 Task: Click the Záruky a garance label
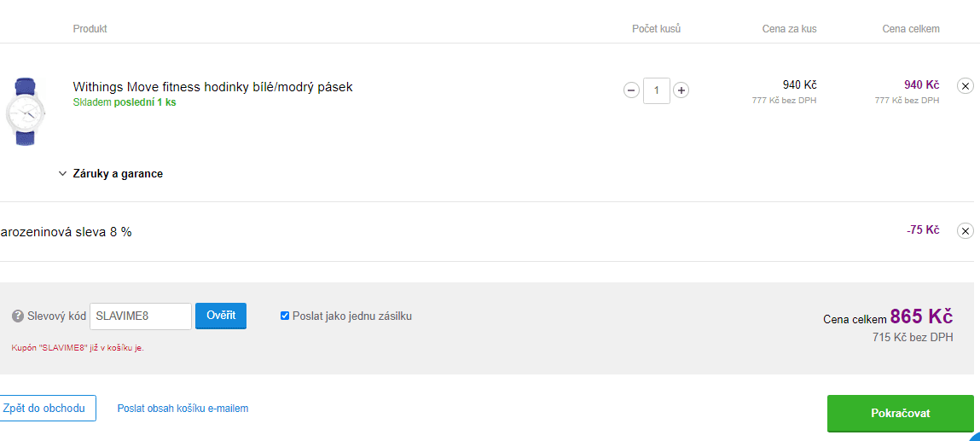point(118,174)
